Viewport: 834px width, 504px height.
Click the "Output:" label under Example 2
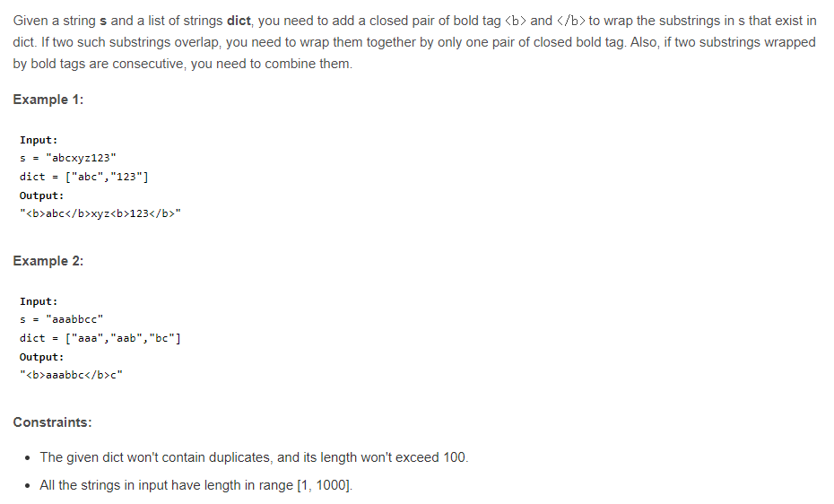pyautogui.click(x=41, y=357)
